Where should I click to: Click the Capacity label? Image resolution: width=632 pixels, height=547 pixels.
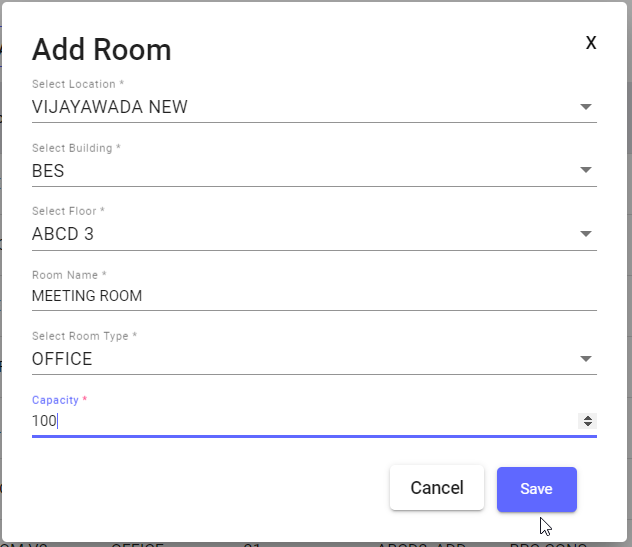tap(59, 400)
